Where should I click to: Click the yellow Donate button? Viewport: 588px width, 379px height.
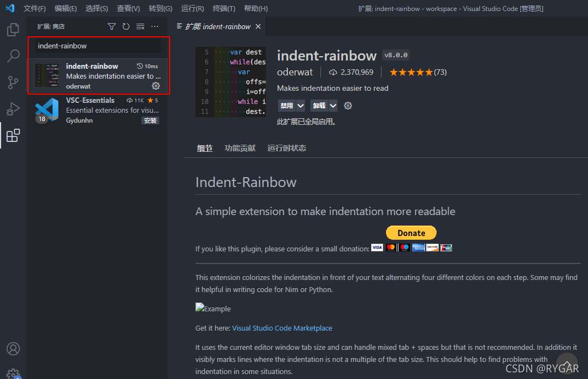411,233
